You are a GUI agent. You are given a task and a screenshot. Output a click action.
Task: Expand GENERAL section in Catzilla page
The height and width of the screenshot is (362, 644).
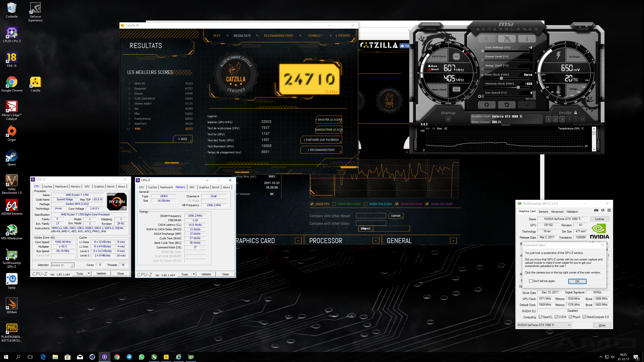pyautogui.click(x=453, y=241)
